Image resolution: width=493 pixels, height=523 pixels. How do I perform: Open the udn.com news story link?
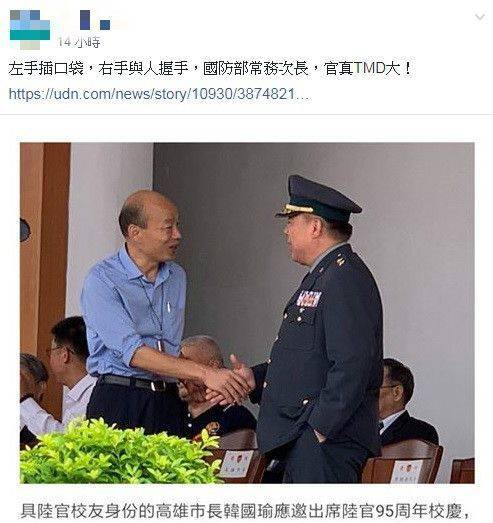[159, 94]
